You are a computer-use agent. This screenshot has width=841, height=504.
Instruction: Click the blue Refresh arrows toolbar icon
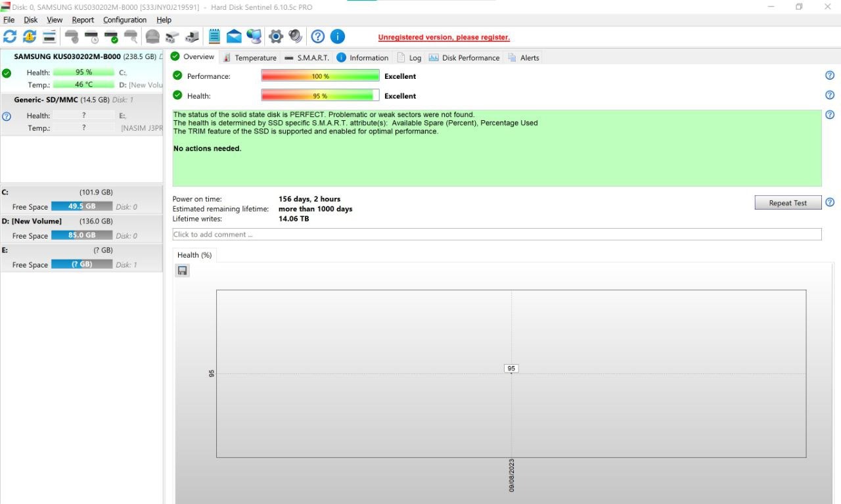pyautogui.click(x=10, y=37)
